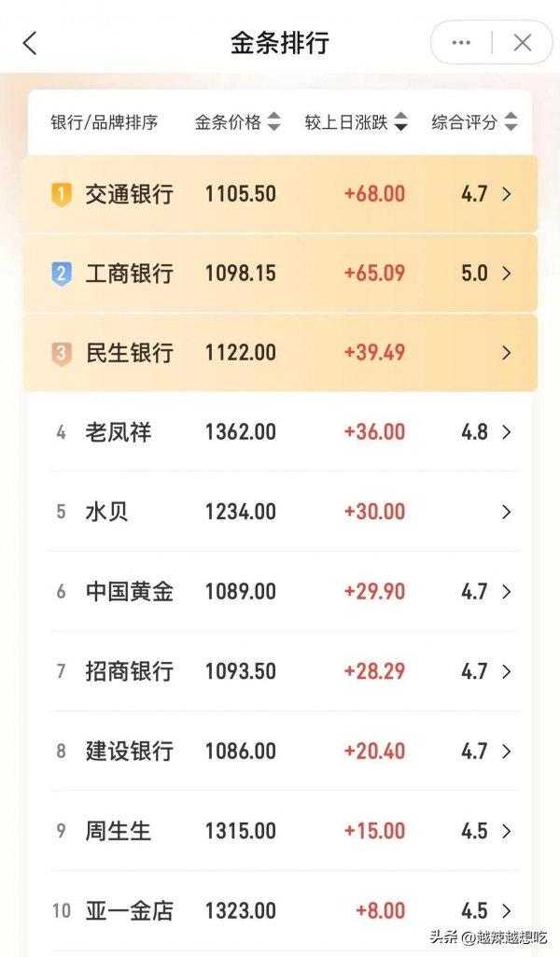Open 周生生 details chevron
This screenshot has width=560, height=957.
point(507,831)
